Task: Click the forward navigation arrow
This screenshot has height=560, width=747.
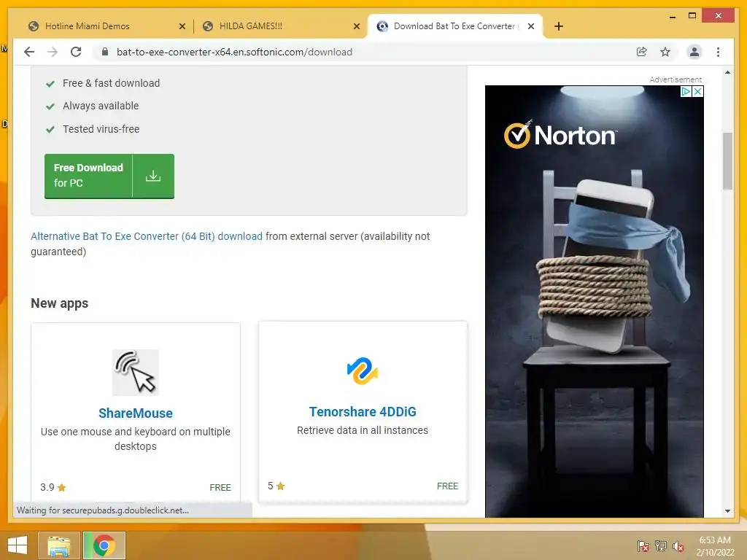Action: tap(53, 52)
